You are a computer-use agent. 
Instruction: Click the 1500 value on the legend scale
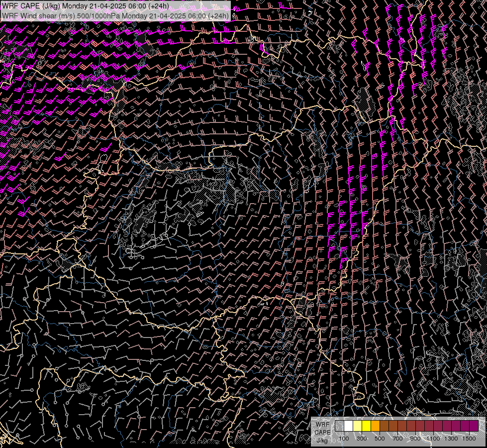pos(469,439)
